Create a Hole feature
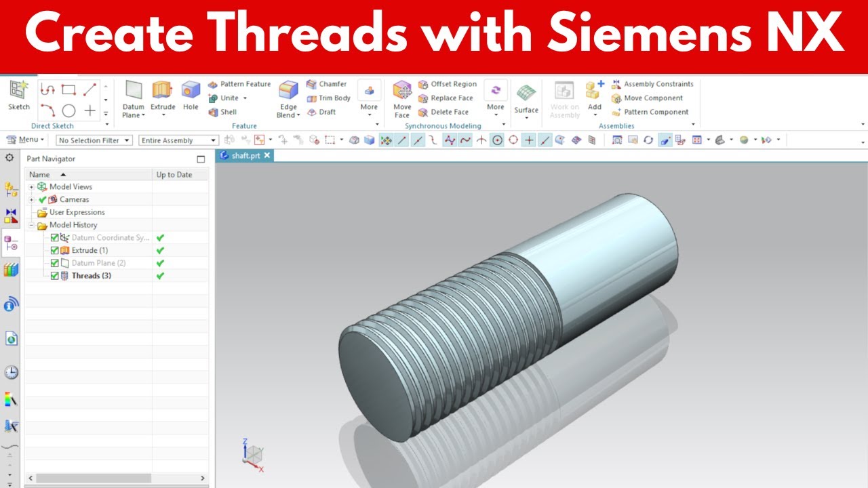868x488 pixels. [191, 96]
